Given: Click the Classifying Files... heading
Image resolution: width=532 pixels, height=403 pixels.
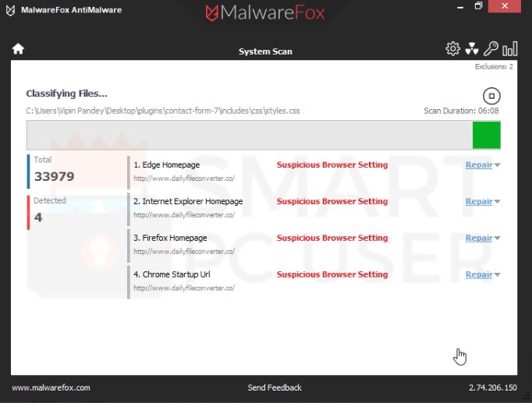Looking at the screenshot, I should pos(66,94).
